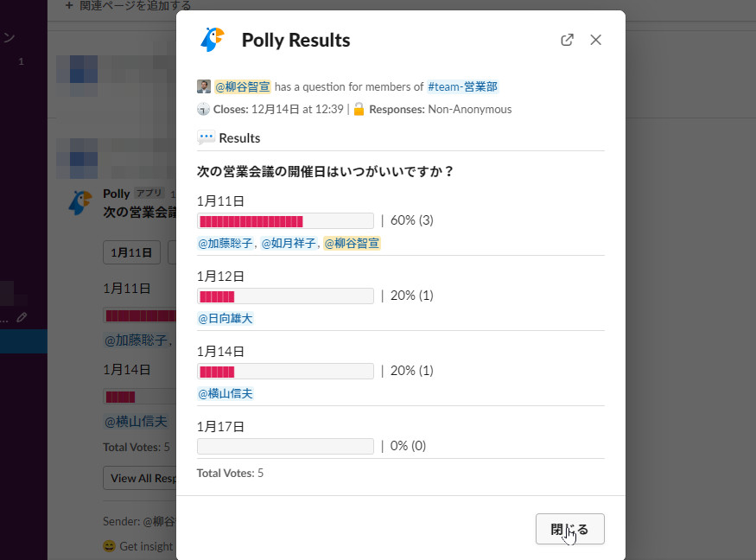Click the empty 1月17日 result bar

click(285, 447)
